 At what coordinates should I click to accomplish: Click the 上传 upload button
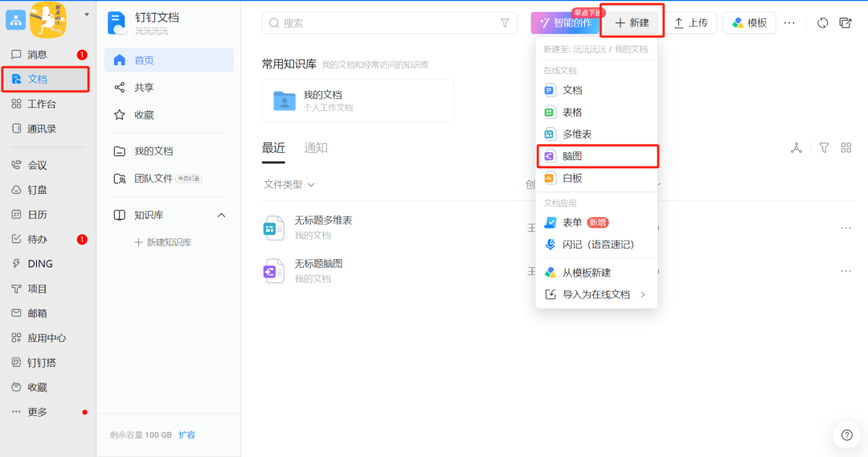[x=691, y=23]
